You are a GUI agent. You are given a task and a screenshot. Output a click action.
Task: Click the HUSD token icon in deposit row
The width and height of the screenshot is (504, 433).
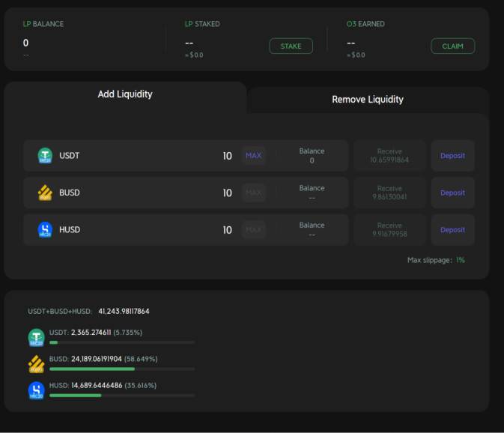point(45,230)
